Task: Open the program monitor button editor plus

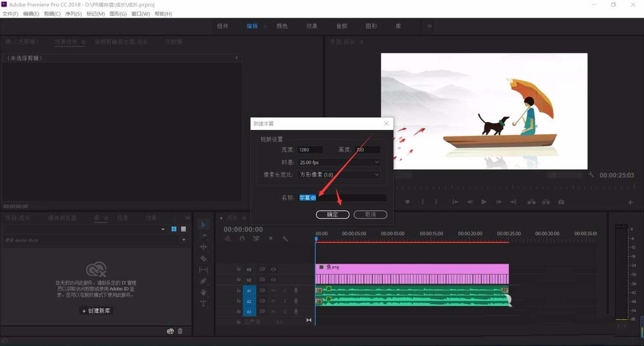Action: click(x=630, y=202)
